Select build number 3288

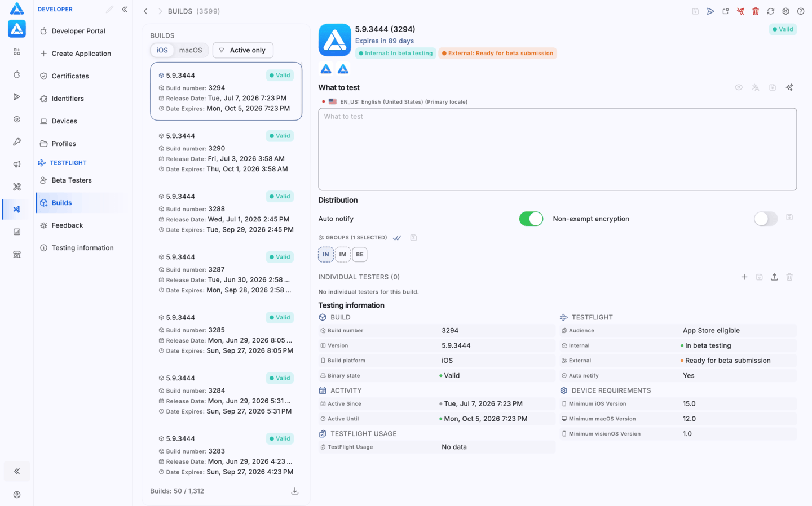coord(226,213)
